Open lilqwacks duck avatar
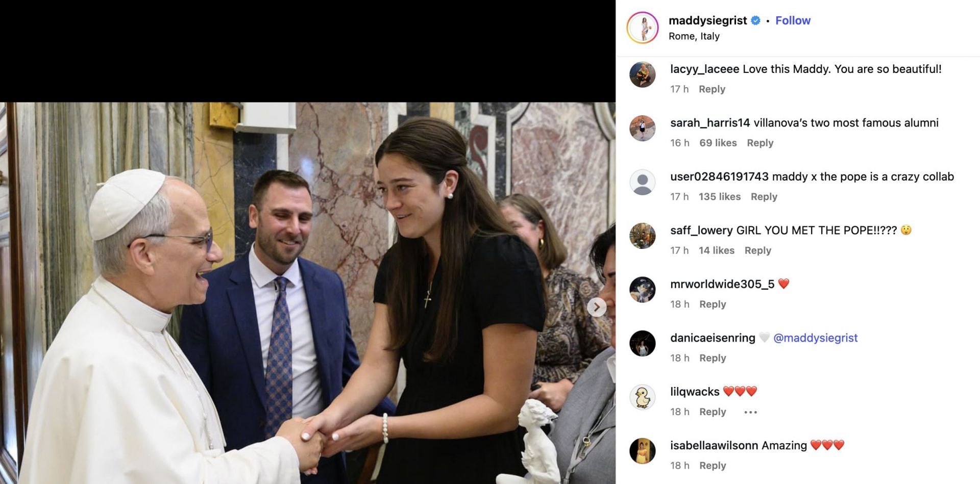980x484 pixels. tap(643, 397)
